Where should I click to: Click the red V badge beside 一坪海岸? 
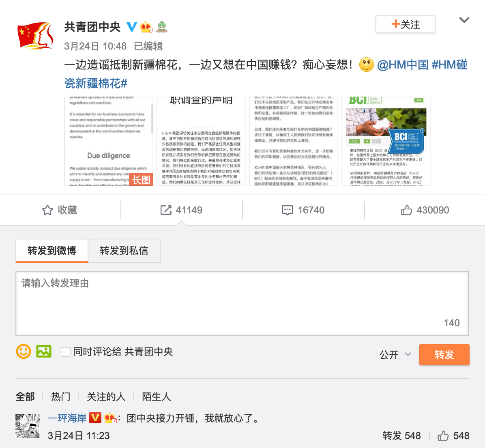(95, 418)
